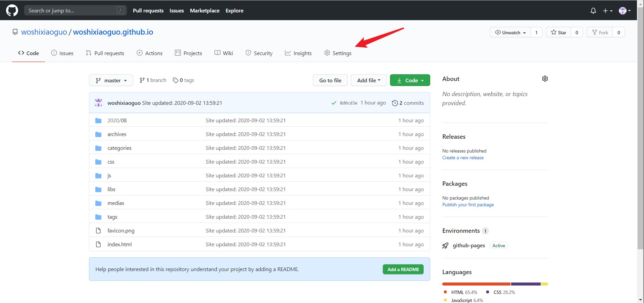The image size is (644, 303).
Task: Click the folder icon beside medias
Action: coord(98,203)
